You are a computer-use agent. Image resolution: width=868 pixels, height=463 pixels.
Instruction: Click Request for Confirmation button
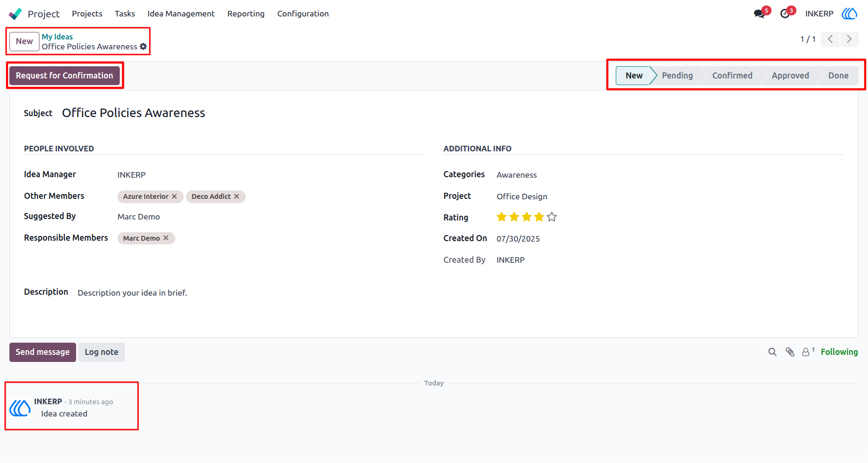point(64,76)
